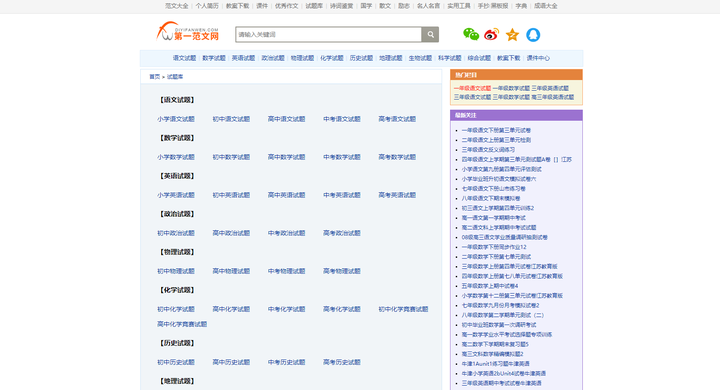Select 综合试题 in the navigation bar
The image size is (720, 390).
[479, 58]
